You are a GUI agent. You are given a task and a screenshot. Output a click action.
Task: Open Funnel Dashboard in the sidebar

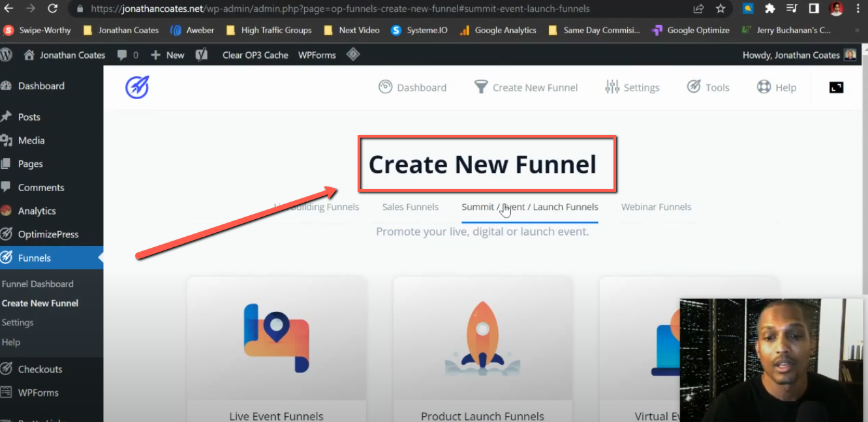tap(38, 284)
